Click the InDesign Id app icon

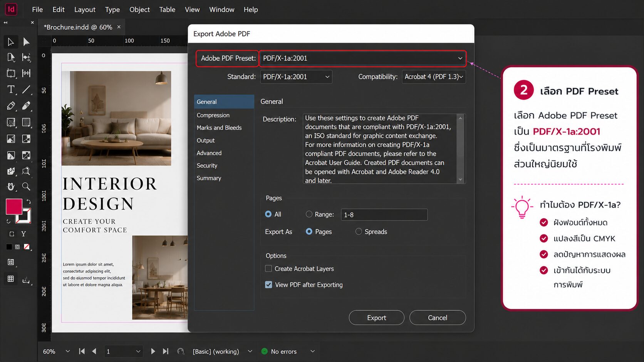11,9
